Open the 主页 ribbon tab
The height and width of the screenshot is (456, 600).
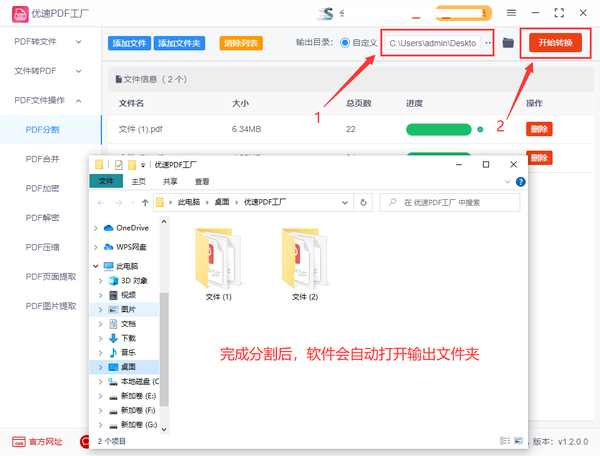tap(139, 181)
